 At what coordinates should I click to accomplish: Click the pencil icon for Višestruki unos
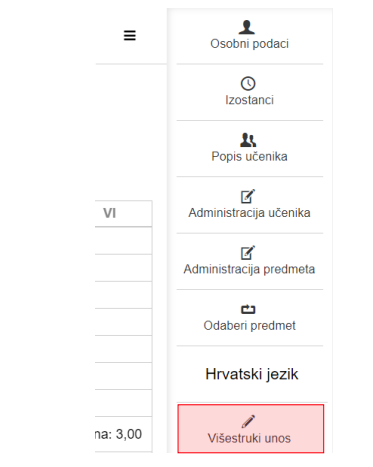coord(248,421)
